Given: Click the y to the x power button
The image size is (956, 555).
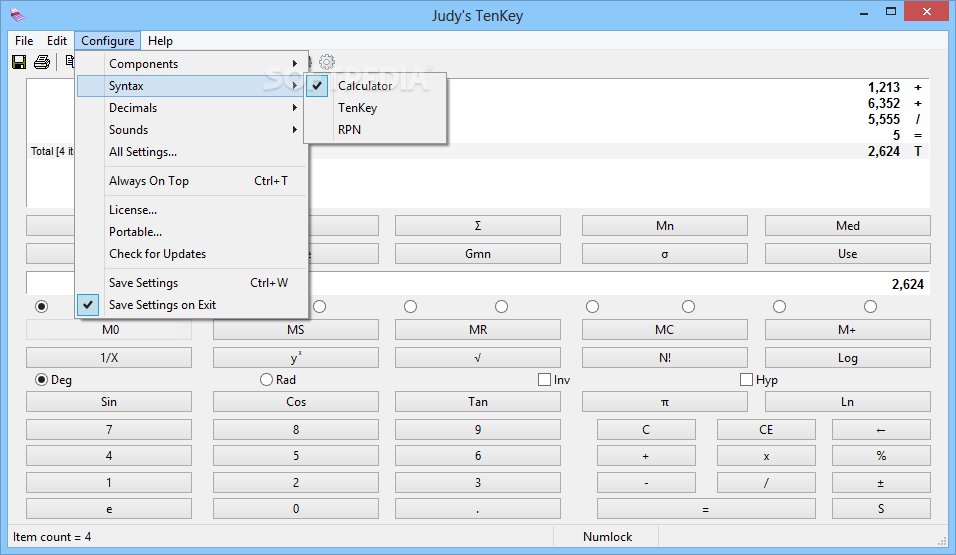Looking at the screenshot, I should (x=296, y=358).
